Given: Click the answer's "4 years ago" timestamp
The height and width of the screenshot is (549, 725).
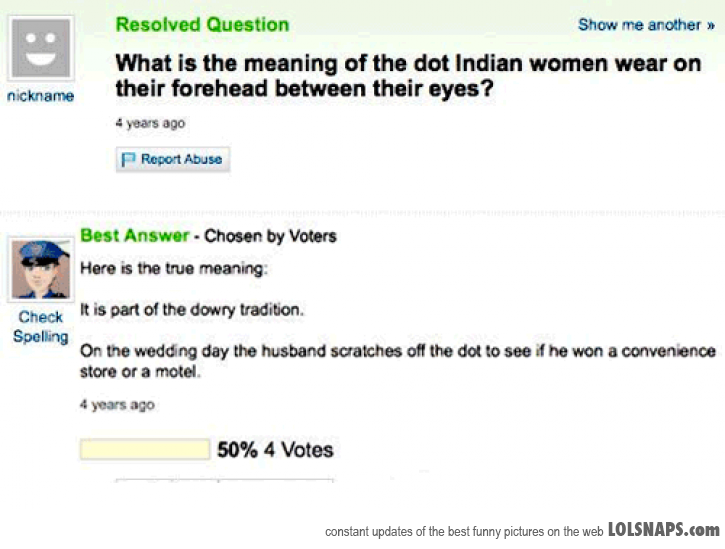Looking at the screenshot, I should pyautogui.click(x=117, y=405).
